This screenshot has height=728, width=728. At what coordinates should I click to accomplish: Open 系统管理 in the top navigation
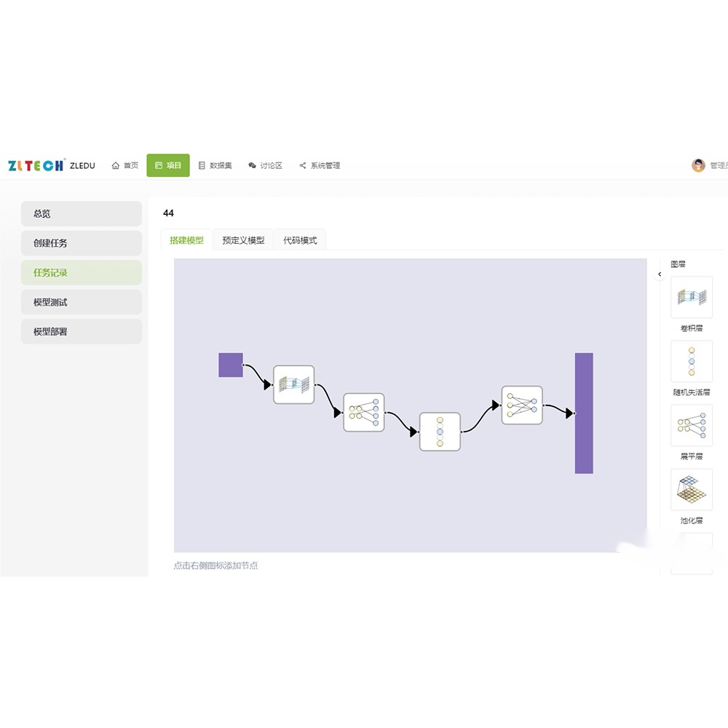[x=320, y=165]
